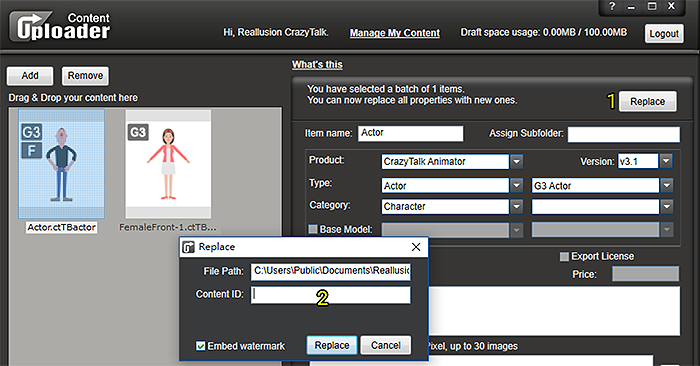Enable the Base Model checkbox
700x366 pixels.
[x=313, y=229]
